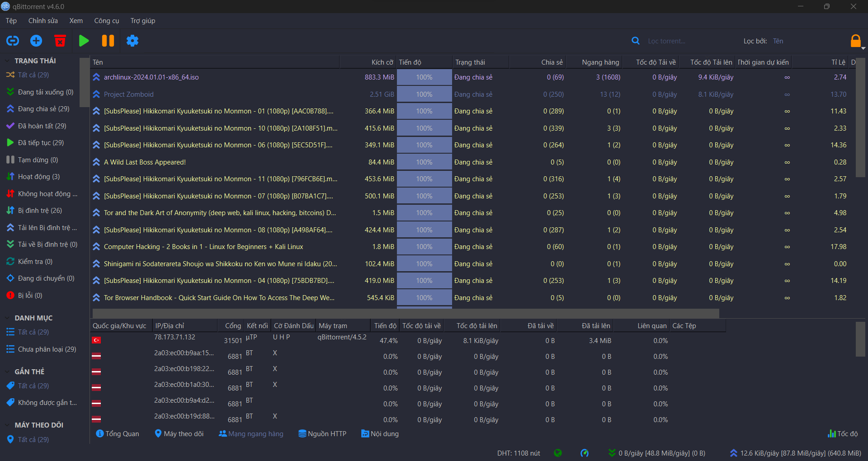The height and width of the screenshot is (461, 868).
Task: Switch to Nội dung tab
Action: [x=380, y=434]
